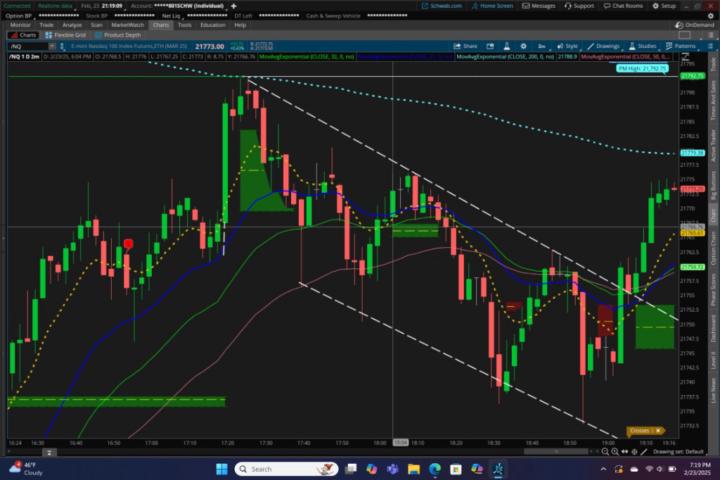The height and width of the screenshot is (480, 720).
Task: Open the MarketWatch tab
Action: pos(128,25)
